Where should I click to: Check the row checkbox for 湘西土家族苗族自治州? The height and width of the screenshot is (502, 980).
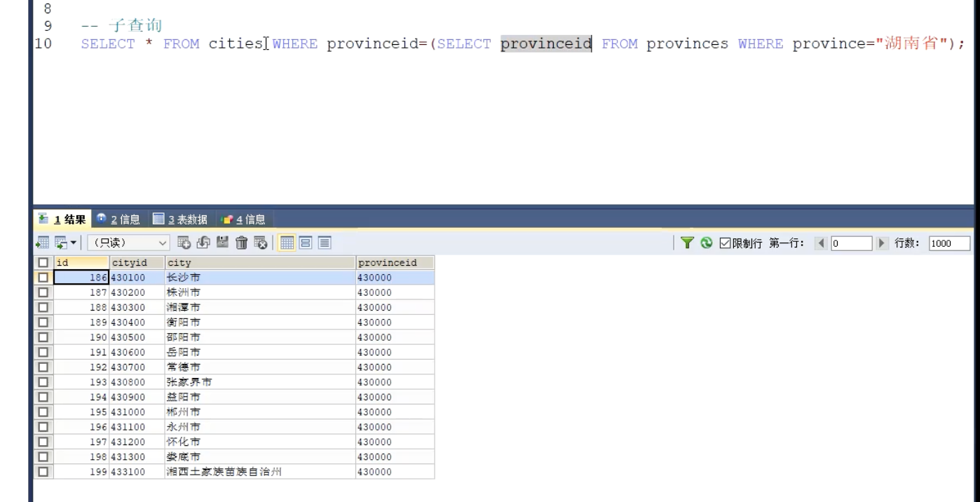coord(43,472)
